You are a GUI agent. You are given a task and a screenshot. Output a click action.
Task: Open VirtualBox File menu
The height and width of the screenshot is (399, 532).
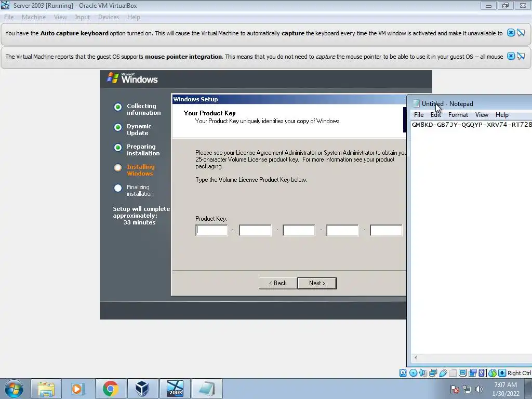click(9, 17)
